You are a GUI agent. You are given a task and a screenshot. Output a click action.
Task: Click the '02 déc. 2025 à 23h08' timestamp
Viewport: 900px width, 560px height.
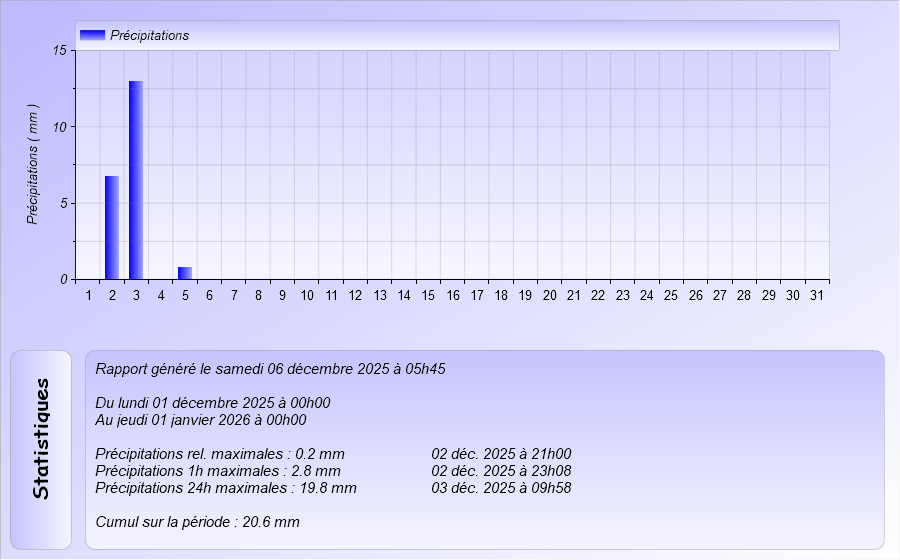pyautogui.click(x=501, y=471)
